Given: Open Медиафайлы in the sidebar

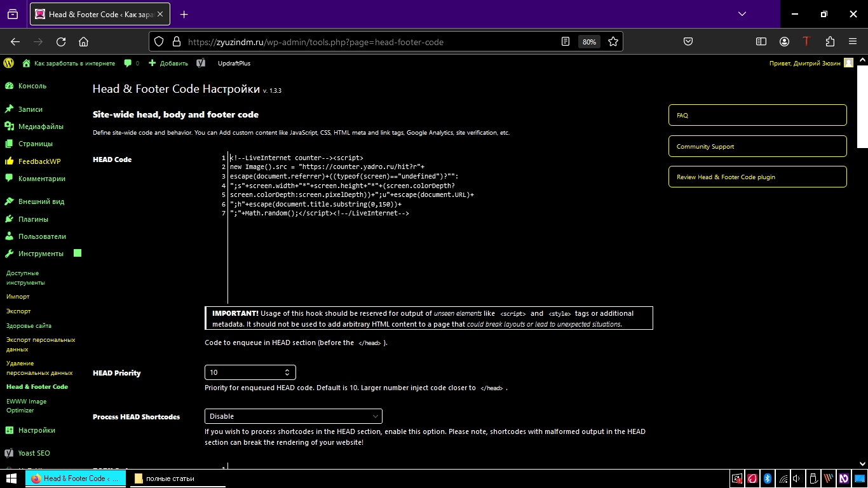Looking at the screenshot, I should pos(41,126).
